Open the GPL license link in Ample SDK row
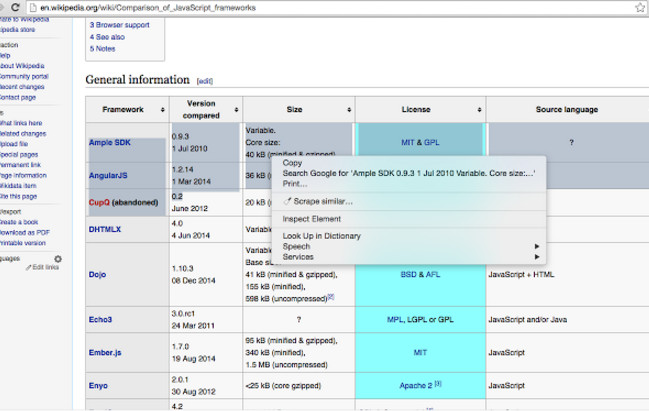Image resolution: width=649 pixels, height=411 pixels. coord(432,142)
